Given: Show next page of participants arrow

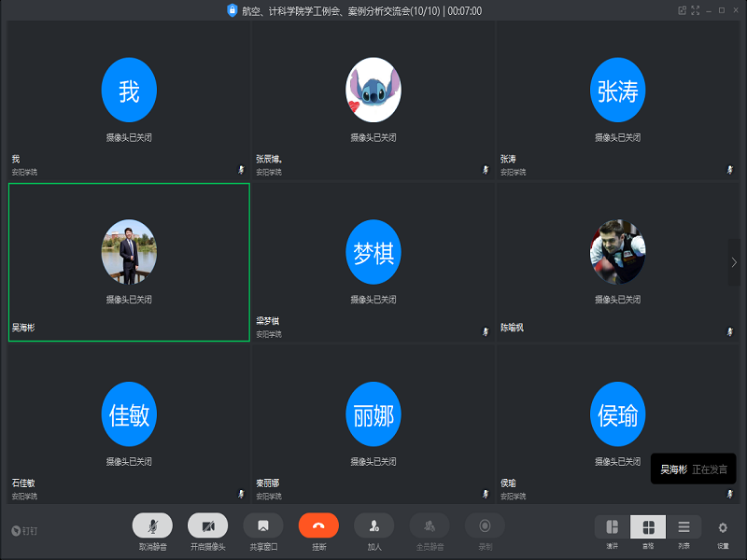Looking at the screenshot, I should pos(734,263).
